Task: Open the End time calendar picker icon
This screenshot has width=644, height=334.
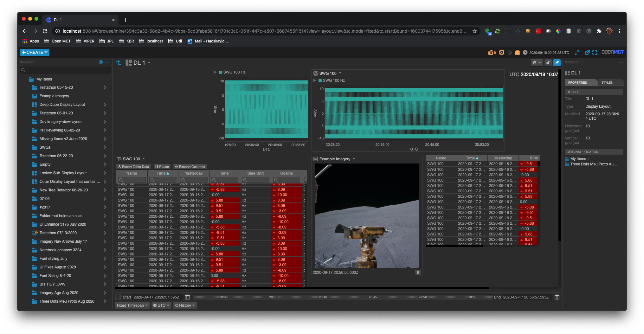Action: click(557, 297)
